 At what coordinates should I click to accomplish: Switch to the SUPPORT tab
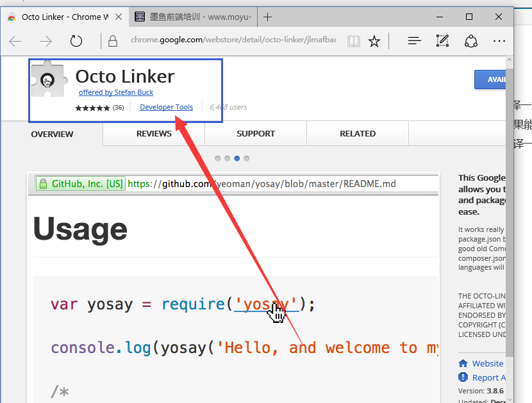256,134
